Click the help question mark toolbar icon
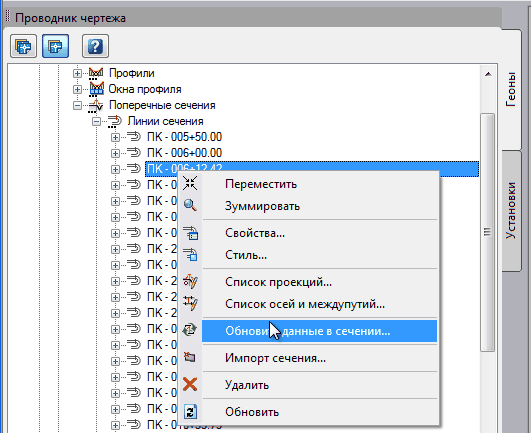This screenshot has width=531, height=433. (95, 46)
